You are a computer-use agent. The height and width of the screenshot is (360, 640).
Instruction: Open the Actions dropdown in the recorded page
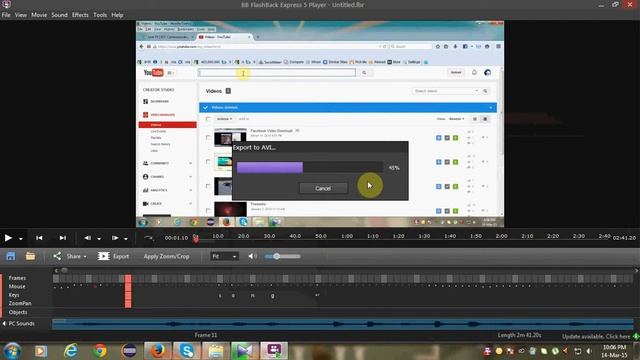click(224, 119)
